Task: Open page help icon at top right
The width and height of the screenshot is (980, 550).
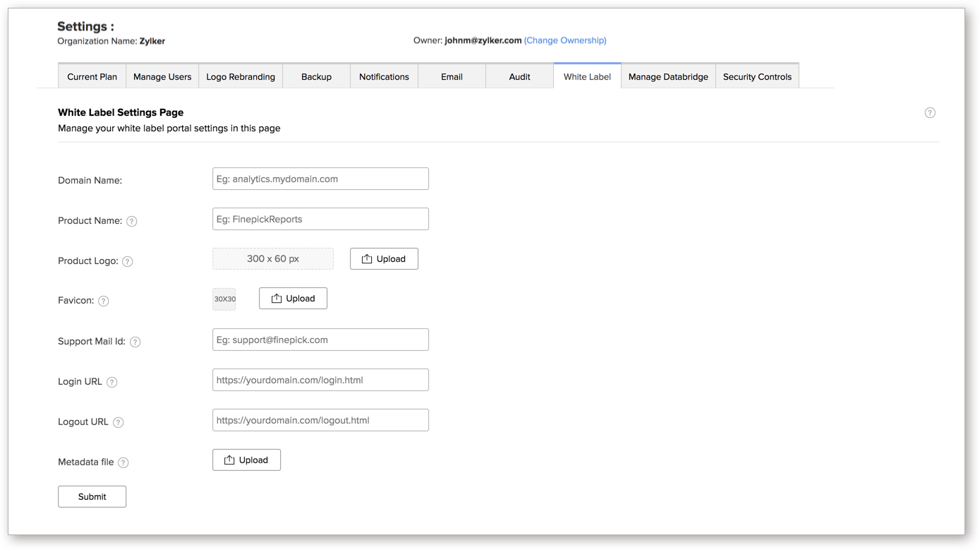Action: pyautogui.click(x=930, y=113)
